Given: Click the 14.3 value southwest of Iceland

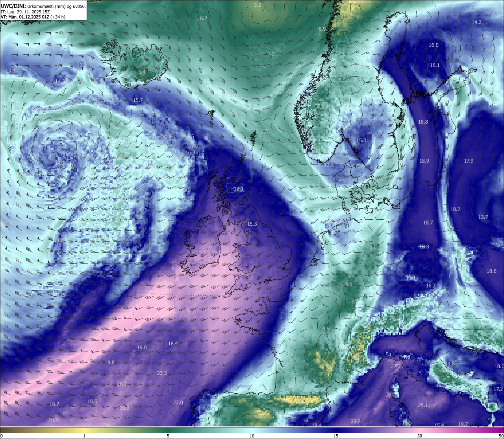Looking at the screenshot, I should (60, 81).
